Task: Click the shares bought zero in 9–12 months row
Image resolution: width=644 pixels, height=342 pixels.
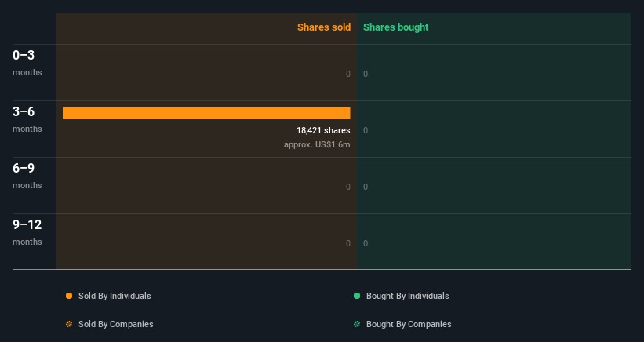Action: 366,243
